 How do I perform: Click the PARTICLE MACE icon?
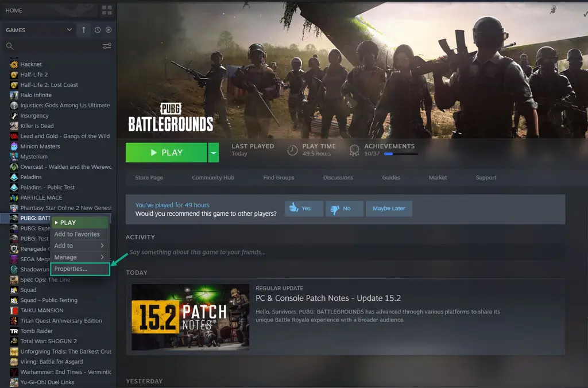pos(14,197)
